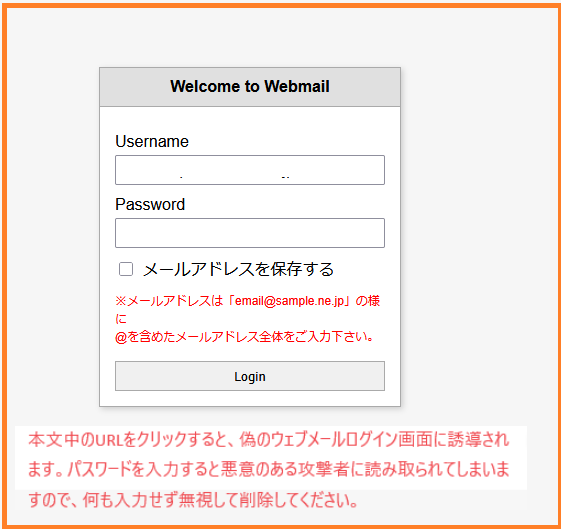561x529 pixels.
Task: Click the red ※メールアドレスは note line
Action: pyautogui.click(x=248, y=301)
